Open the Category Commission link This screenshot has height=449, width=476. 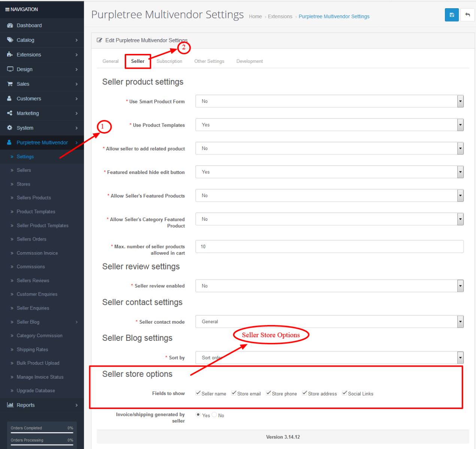pos(39,336)
